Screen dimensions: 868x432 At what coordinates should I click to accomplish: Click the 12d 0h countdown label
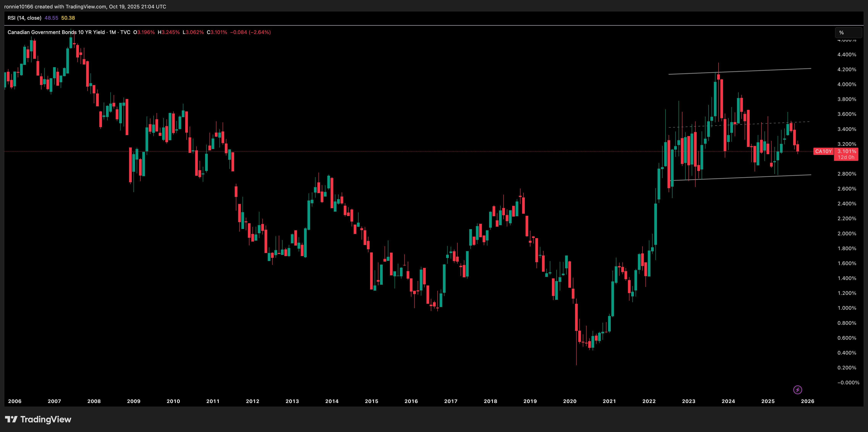[x=846, y=157]
